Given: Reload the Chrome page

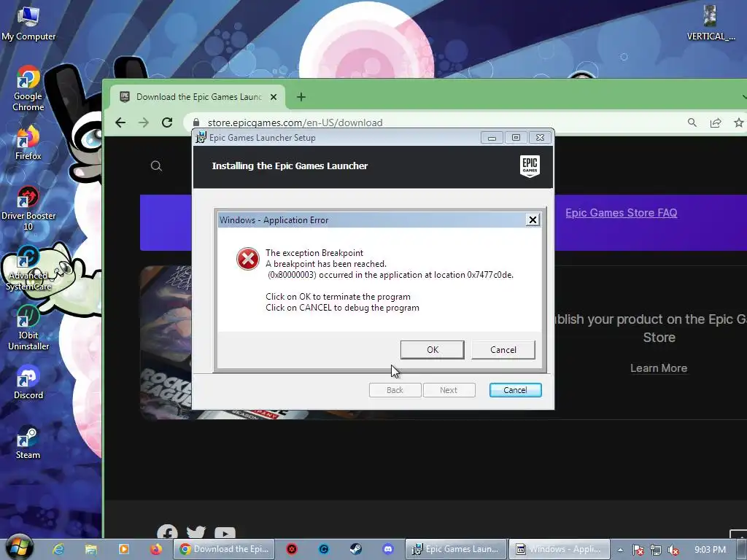Looking at the screenshot, I should click(167, 122).
